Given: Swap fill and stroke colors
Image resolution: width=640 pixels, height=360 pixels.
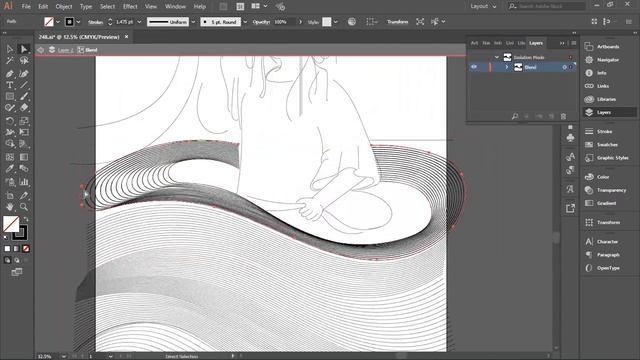Looking at the screenshot, I should click(26, 220).
